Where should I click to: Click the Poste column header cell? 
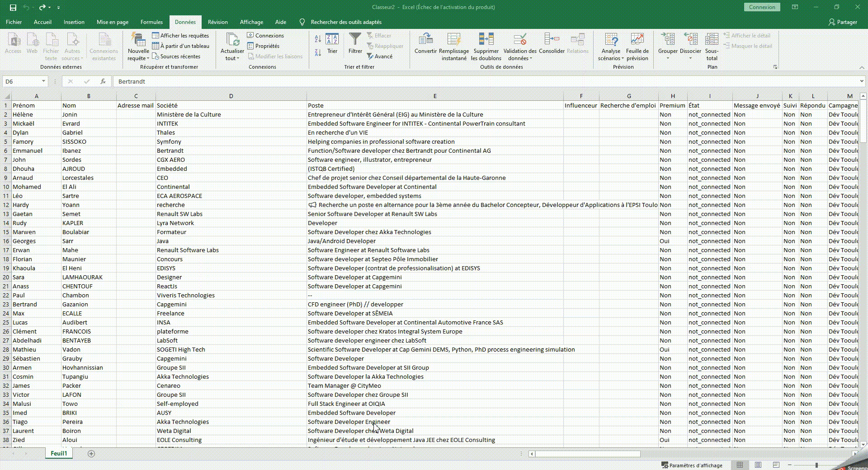[435, 105]
